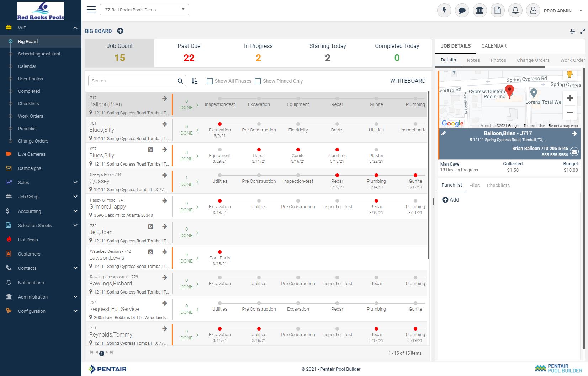Screen dimensions: 588x376
Task: Open Campaigns in sidebar
Action: (30, 168)
